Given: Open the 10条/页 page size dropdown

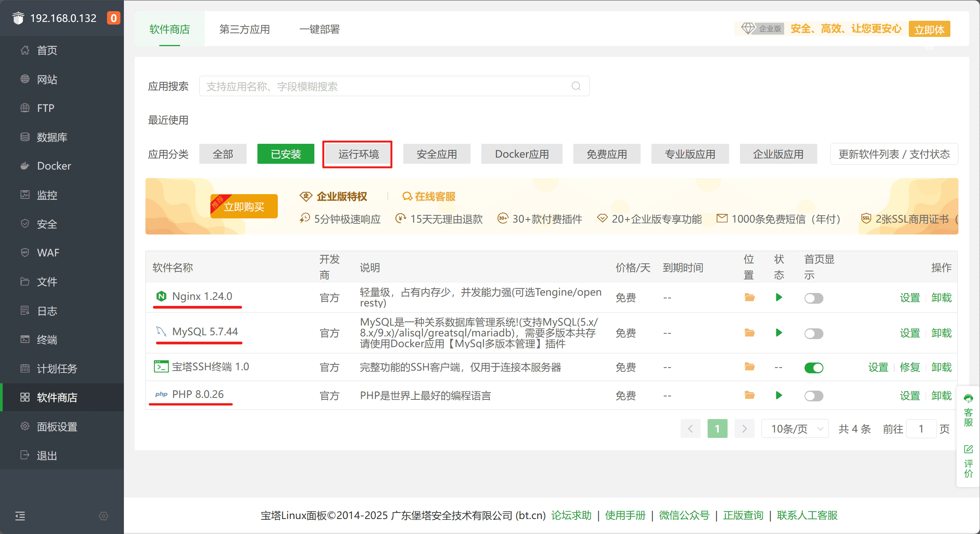Looking at the screenshot, I should [x=795, y=429].
